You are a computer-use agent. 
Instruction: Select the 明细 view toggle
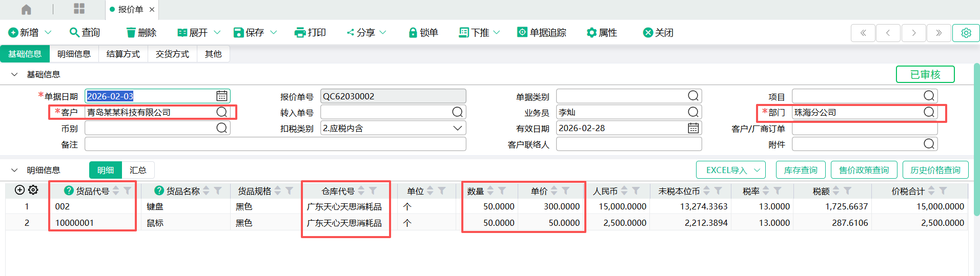coord(106,170)
